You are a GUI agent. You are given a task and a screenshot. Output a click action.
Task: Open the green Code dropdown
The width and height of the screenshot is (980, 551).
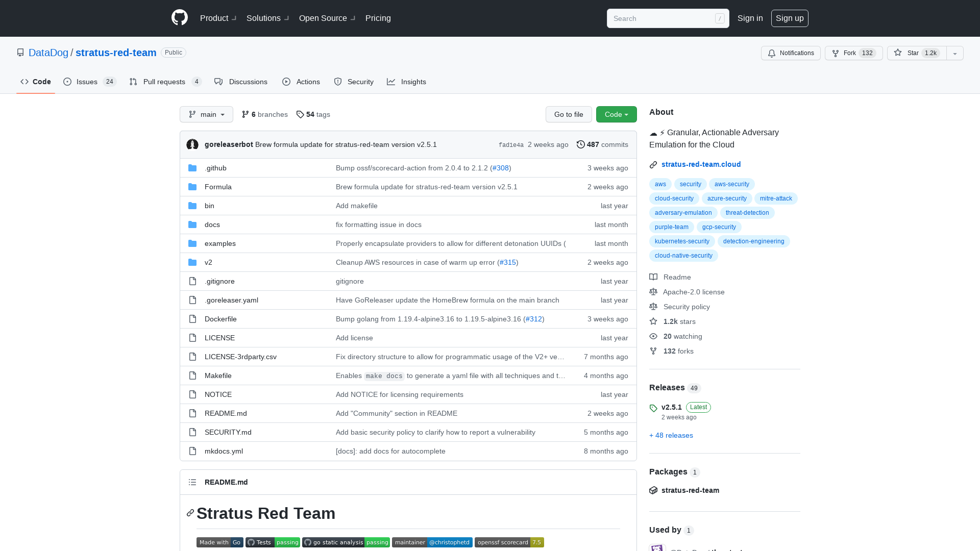coord(616,114)
